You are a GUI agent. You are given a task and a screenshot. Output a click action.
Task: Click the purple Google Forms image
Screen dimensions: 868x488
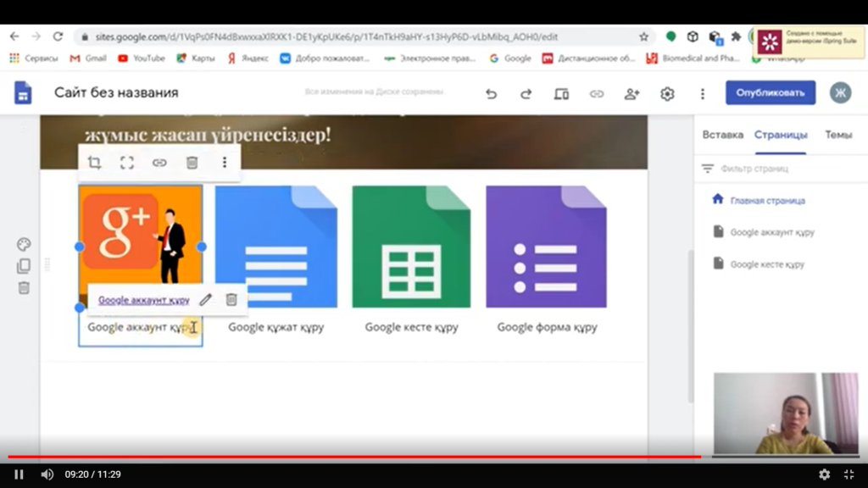click(547, 247)
